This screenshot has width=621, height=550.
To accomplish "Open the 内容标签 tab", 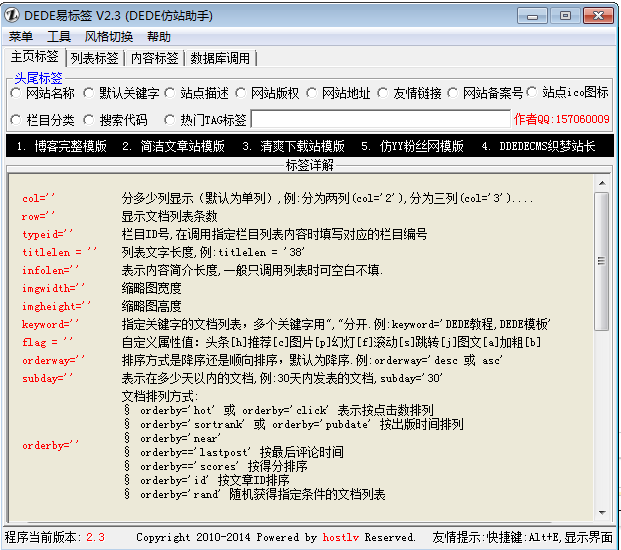I will [x=155, y=58].
